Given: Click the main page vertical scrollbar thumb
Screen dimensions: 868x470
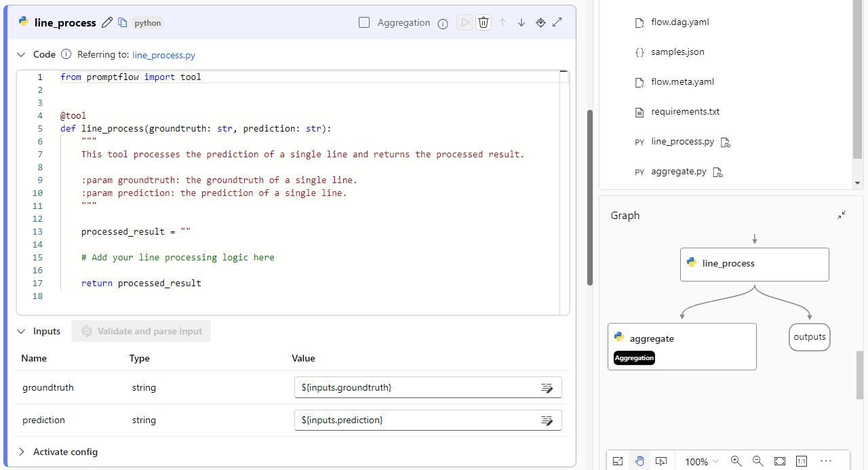Looking at the screenshot, I should 590,197.
